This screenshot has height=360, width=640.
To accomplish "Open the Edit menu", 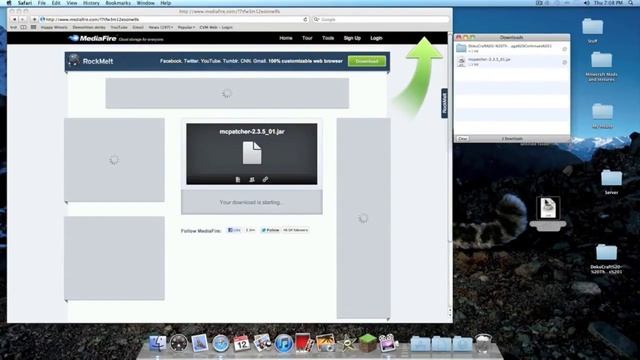I will point(56,3).
